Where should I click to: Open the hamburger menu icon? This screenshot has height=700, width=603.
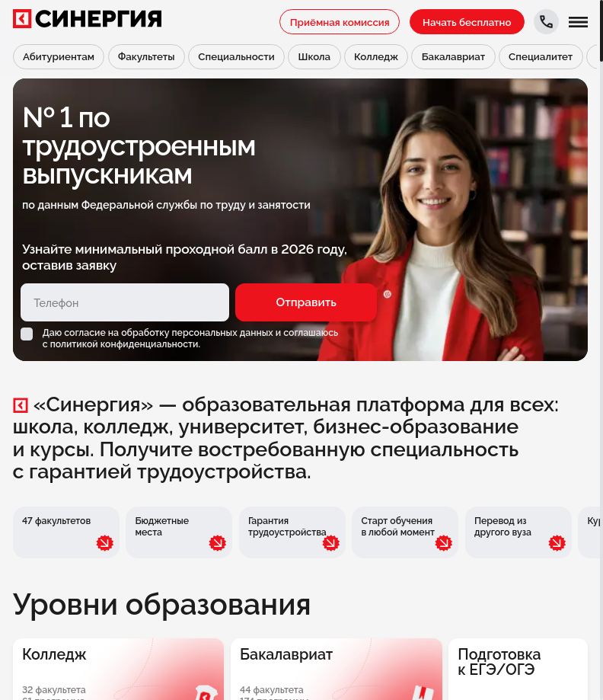(578, 22)
